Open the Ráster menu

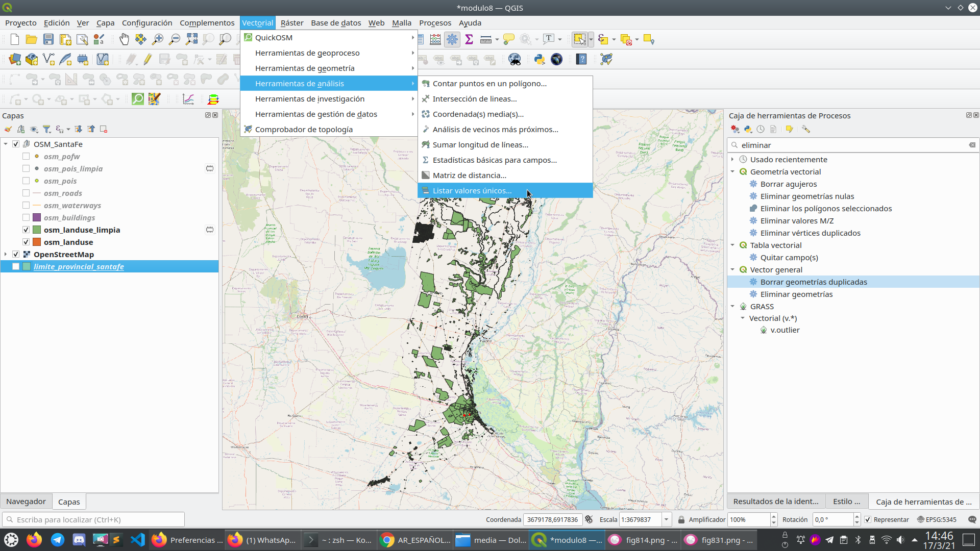292,22
